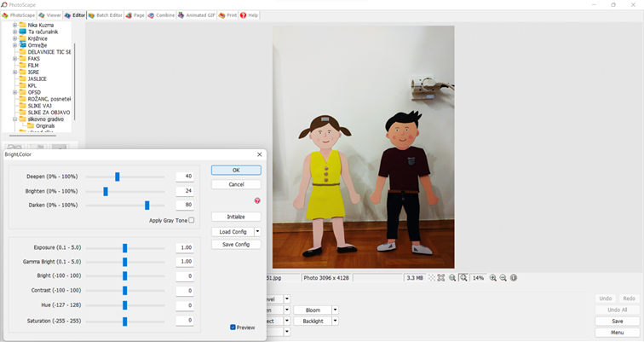644x342 pixels.
Task: Click the Hue slider handle
Action: pyautogui.click(x=125, y=305)
